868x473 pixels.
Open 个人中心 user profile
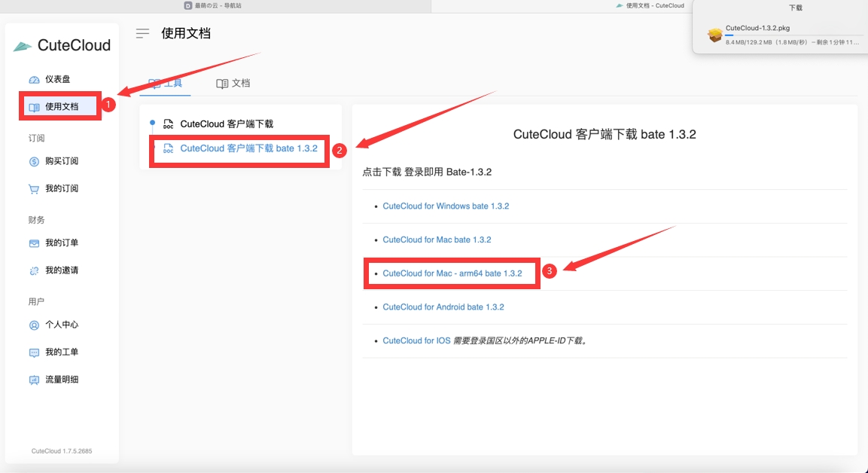click(x=61, y=325)
